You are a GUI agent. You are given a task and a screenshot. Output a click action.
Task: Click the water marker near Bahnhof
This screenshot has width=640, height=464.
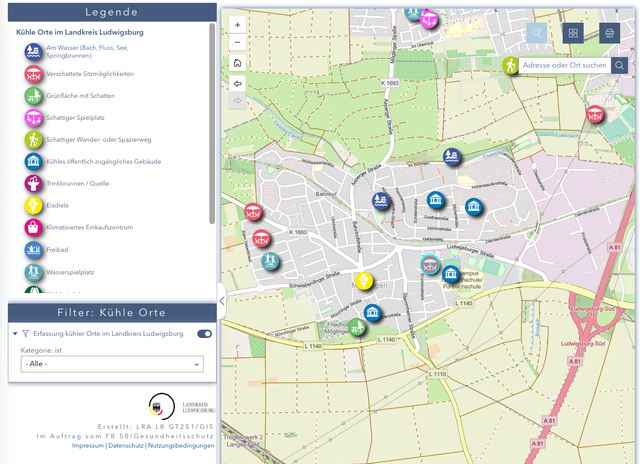click(381, 200)
